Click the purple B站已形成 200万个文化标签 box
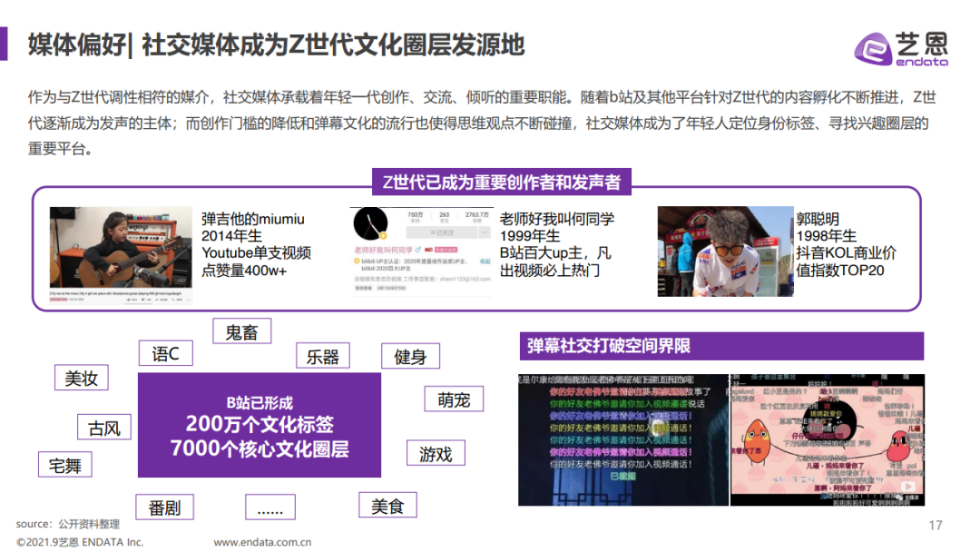 [260, 425]
